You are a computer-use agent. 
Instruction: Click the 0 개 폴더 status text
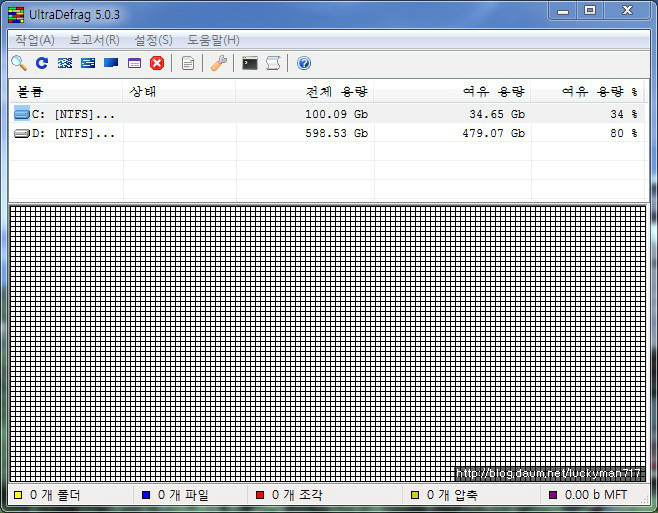[x=55, y=495]
